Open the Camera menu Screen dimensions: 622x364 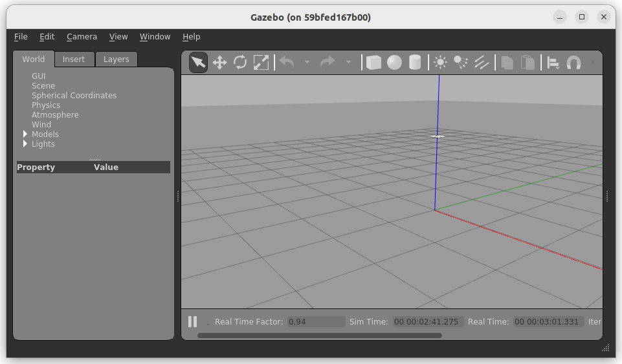pos(82,37)
